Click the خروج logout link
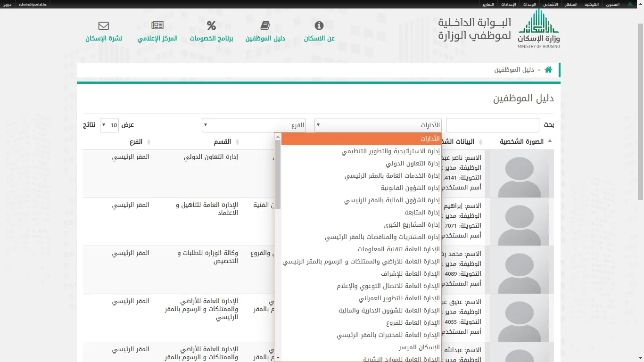Image resolution: width=644 pixels, height=362 pixels. coord(8,4)
